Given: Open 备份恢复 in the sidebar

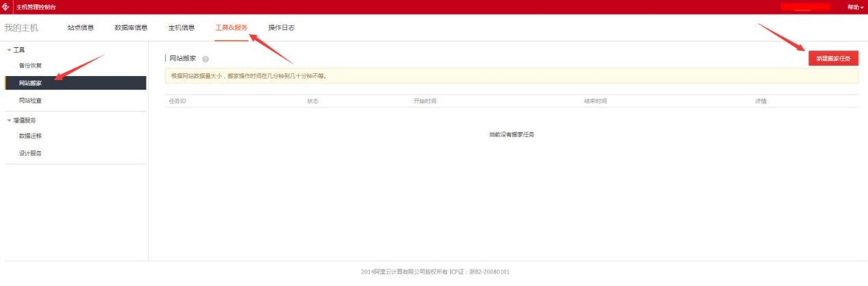Looking at the screenshot, I should click(x=31, y=66).
